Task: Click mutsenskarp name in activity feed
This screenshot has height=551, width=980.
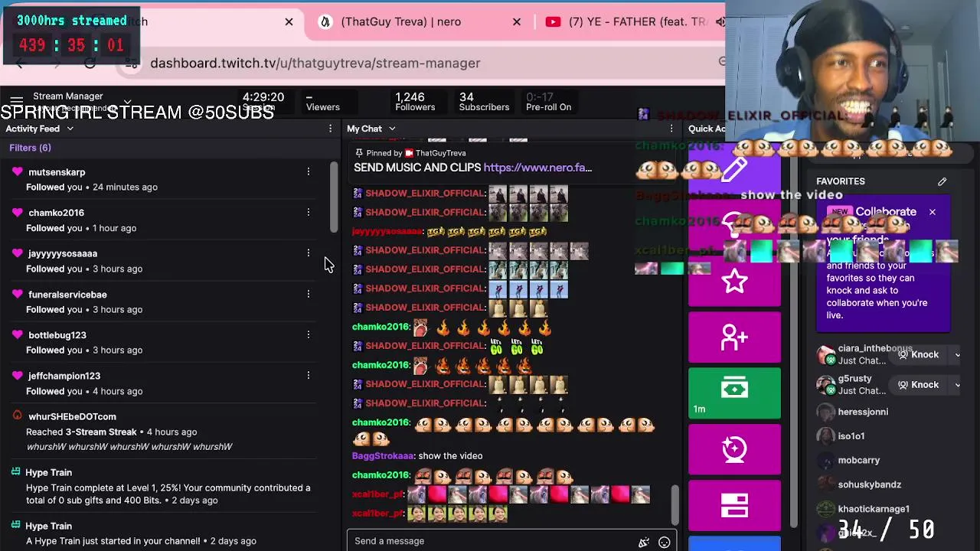Action: tap(57, 172)
